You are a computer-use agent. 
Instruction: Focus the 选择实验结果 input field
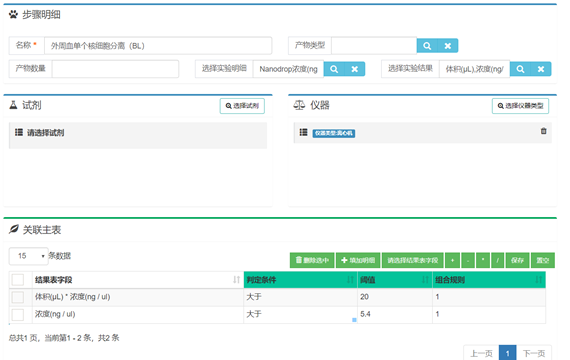(x=474, y=69)
